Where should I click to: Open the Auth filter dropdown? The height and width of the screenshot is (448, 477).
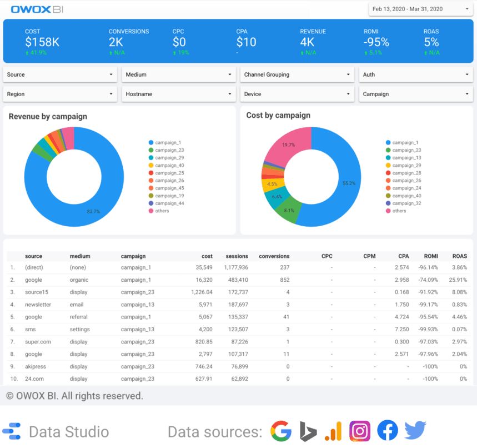point(415,74)
